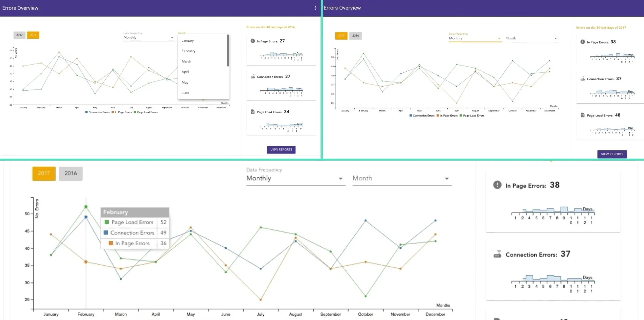Screen dimensions: 644x320
Task: Open the kebab menu in the left Errors Overview header
Action: (x=315, y=8)
